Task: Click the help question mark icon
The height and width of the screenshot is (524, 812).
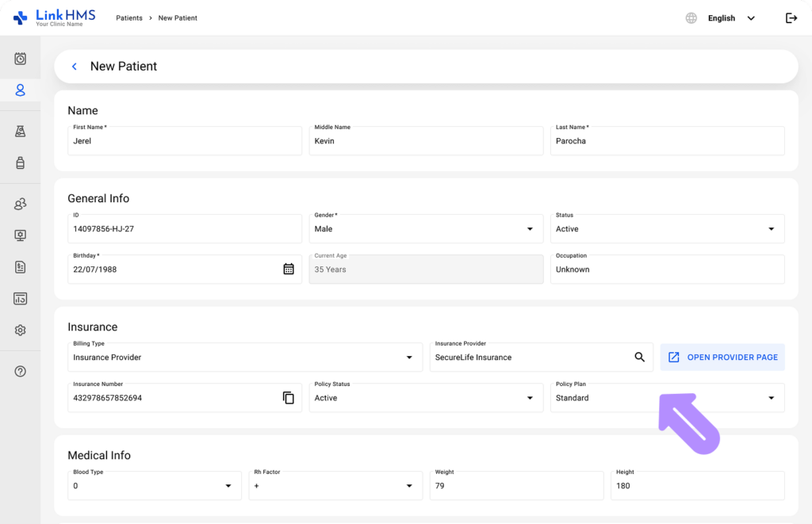Action: (x=20, y=371)
